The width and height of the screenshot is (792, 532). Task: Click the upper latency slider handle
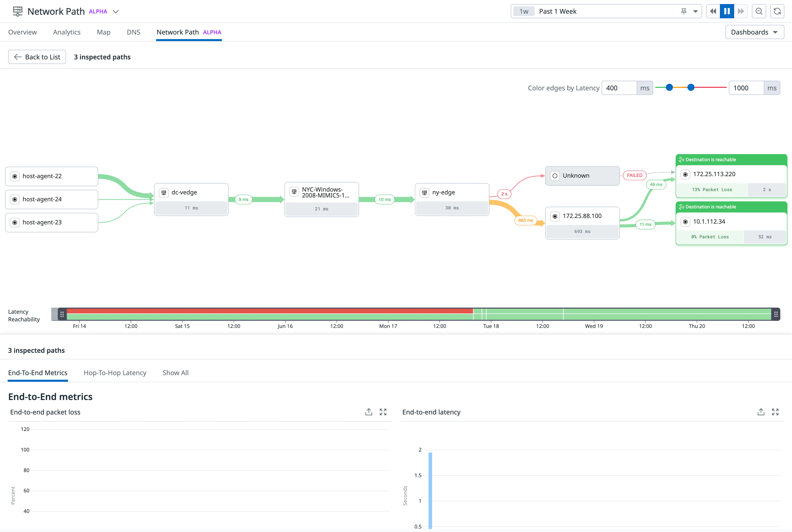(x=691, y=88)
